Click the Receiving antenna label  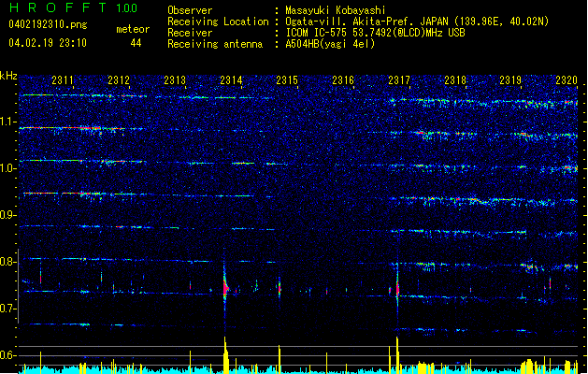[215, 44]
